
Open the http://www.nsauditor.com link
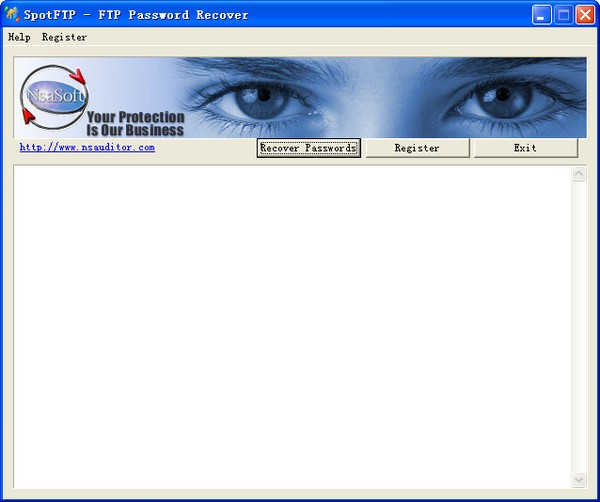click(87, 147)
